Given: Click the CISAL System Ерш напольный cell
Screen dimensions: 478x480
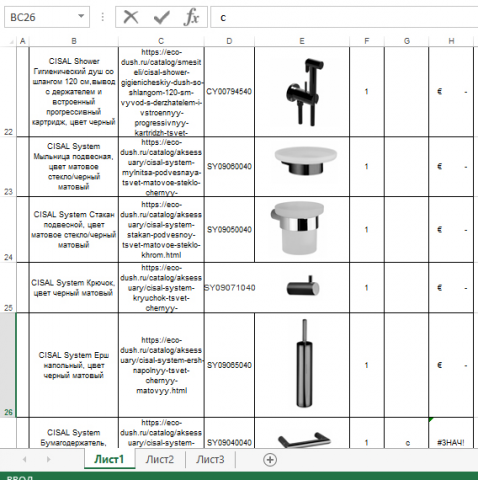Looking at the screenshot, I should [x=74, y=365].
